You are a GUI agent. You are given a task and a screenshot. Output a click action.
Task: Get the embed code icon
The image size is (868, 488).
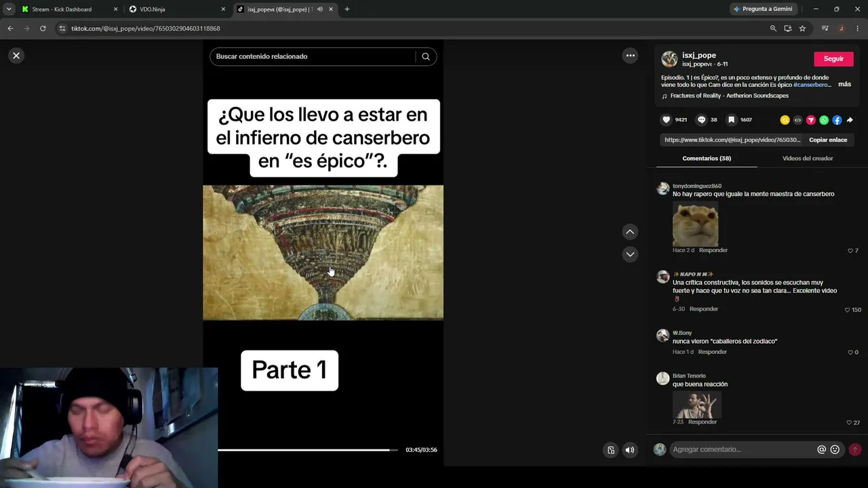[x=797, y=120]
